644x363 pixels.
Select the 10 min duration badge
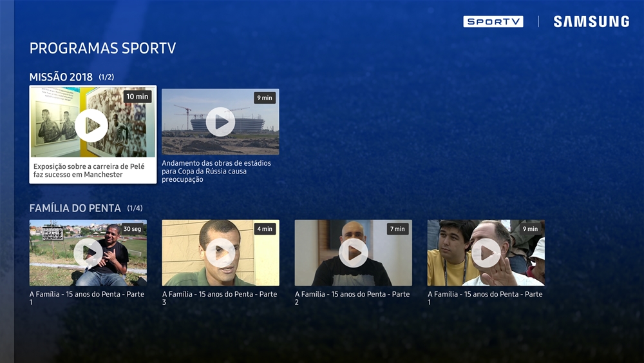click(x=137, y=97)
